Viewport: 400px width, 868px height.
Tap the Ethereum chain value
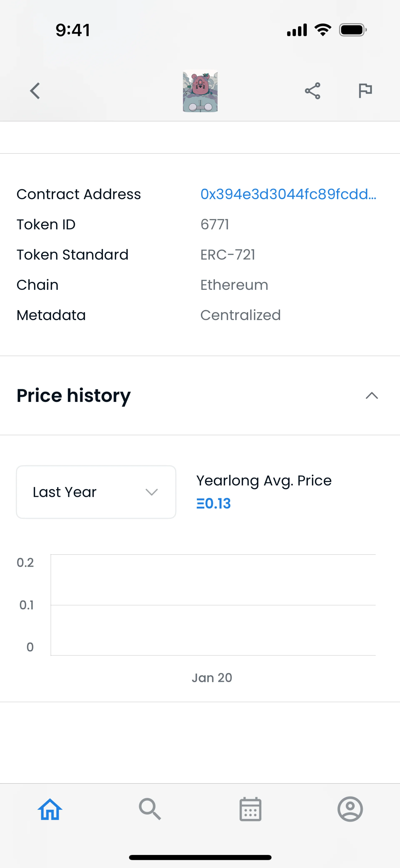(234, 285)
